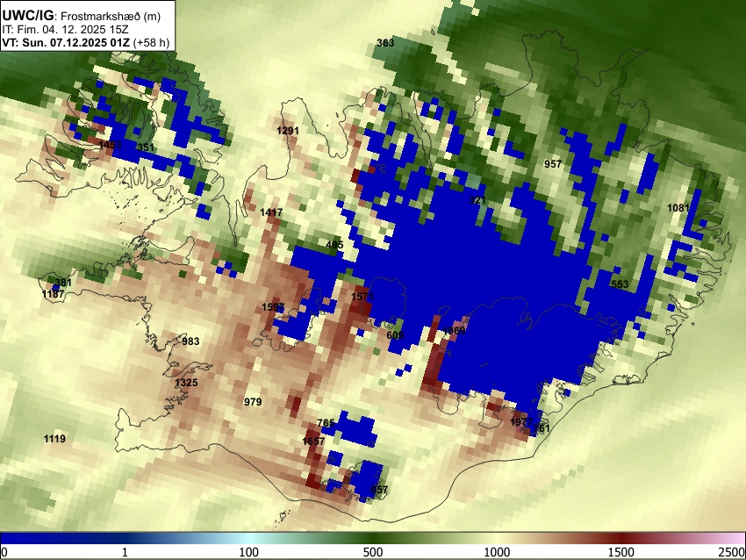Click the map value 609
The image size is (746, 560).
tap(395, 335)
